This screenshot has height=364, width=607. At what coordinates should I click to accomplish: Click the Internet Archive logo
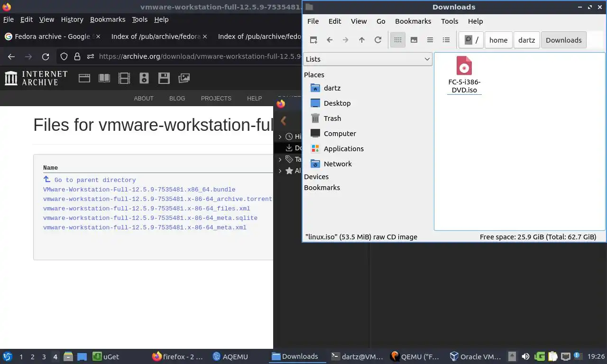(36, 78)
